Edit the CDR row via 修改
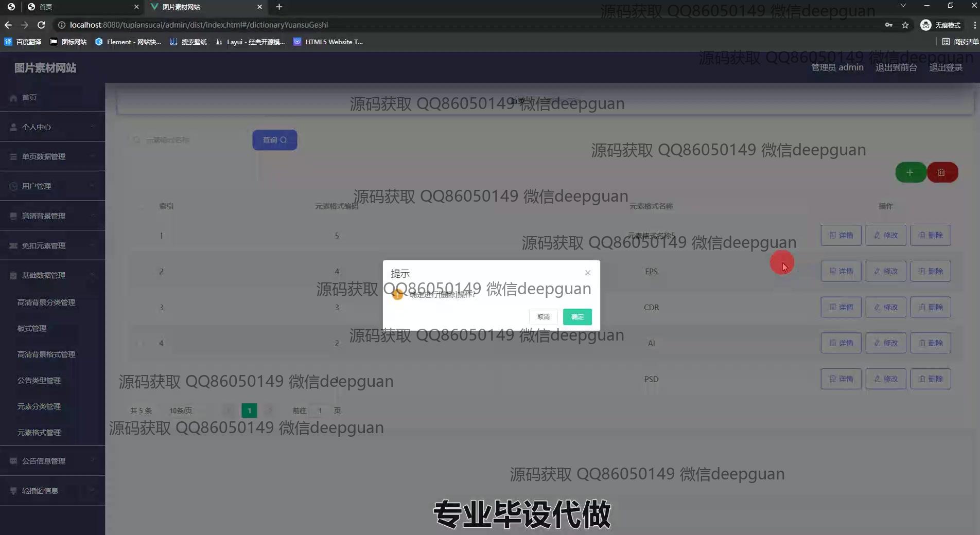980x535 pixels. coord(886,307)
